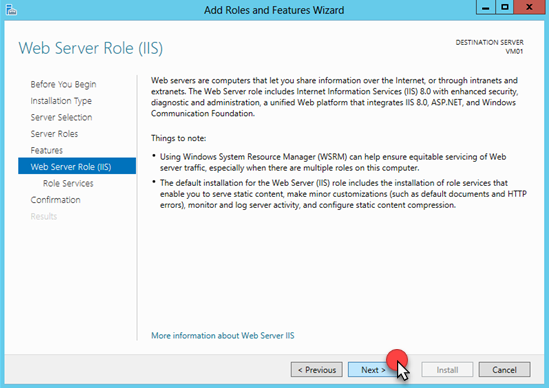Open the Role Services sub-step
The image size is (549, 388).
[x=68, y=183]
